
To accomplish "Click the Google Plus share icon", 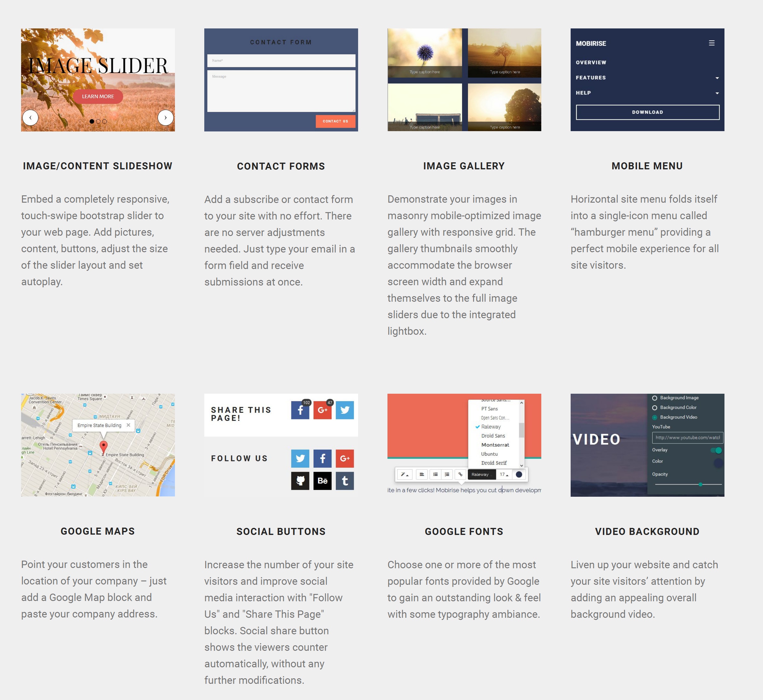I will (x=322, y=410).
